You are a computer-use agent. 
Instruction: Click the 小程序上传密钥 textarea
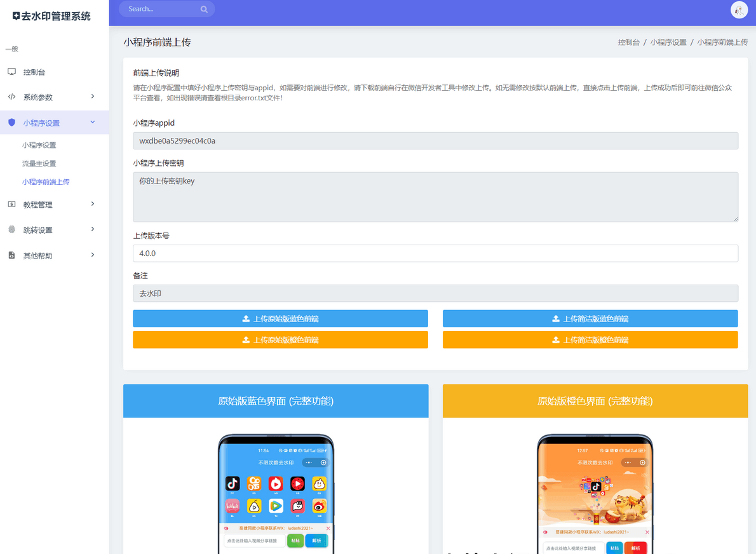[x=435, y=197]
